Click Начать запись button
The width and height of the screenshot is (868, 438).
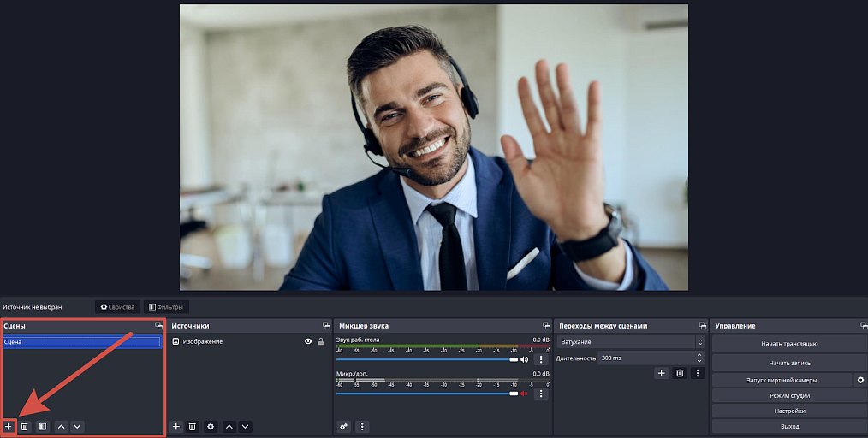[789, 363]
